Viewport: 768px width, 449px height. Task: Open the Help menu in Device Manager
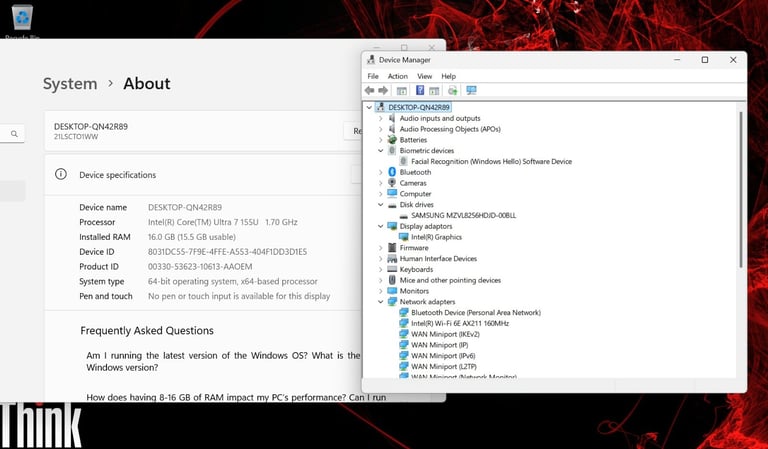point(448,76)
